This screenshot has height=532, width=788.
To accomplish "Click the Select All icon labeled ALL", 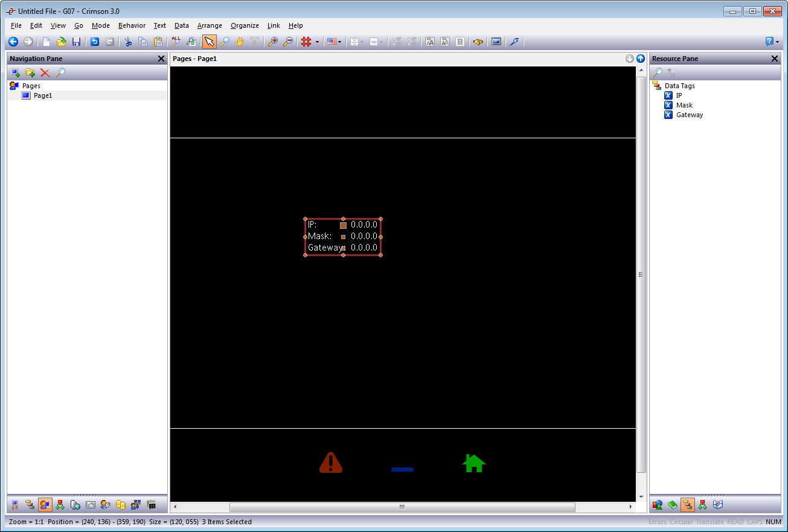I will pos(176,42).
